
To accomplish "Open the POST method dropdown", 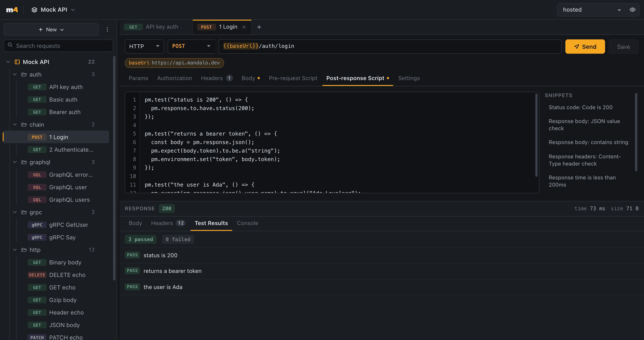I will click(x=191, y=46).
